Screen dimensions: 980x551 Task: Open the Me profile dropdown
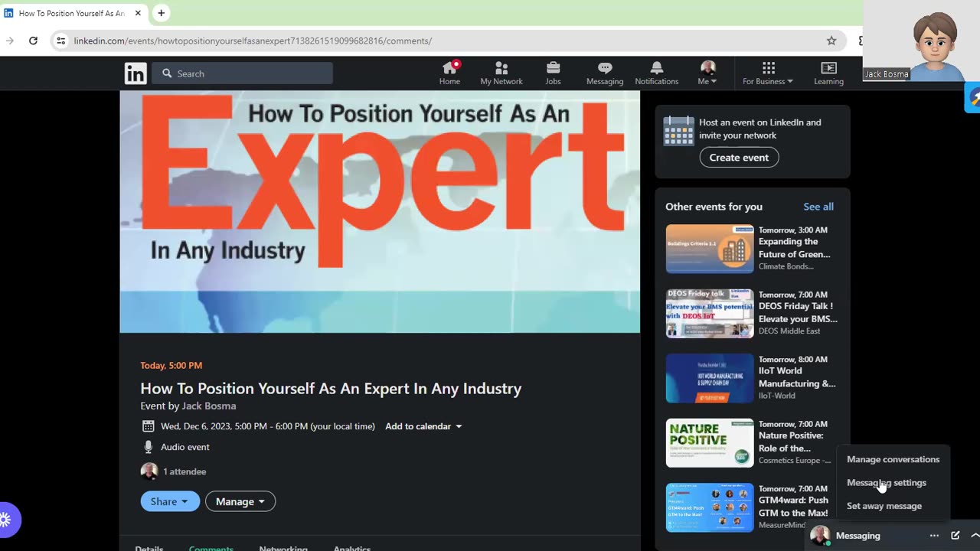(x=707, y=73)
